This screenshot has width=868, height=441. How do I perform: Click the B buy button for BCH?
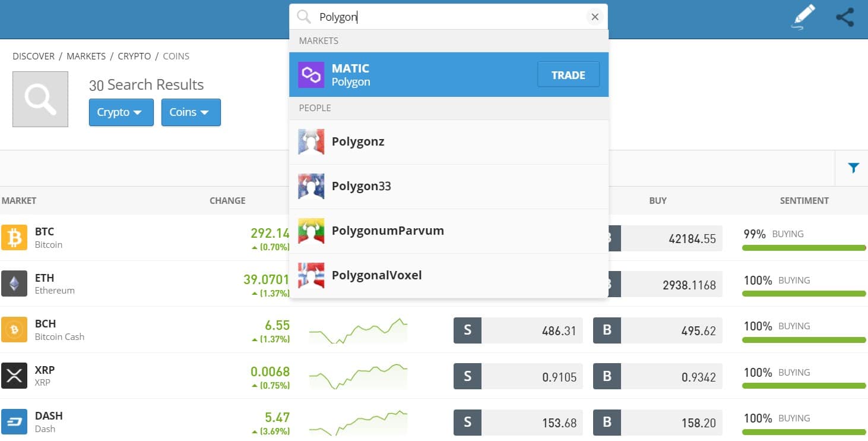(607, 330)
